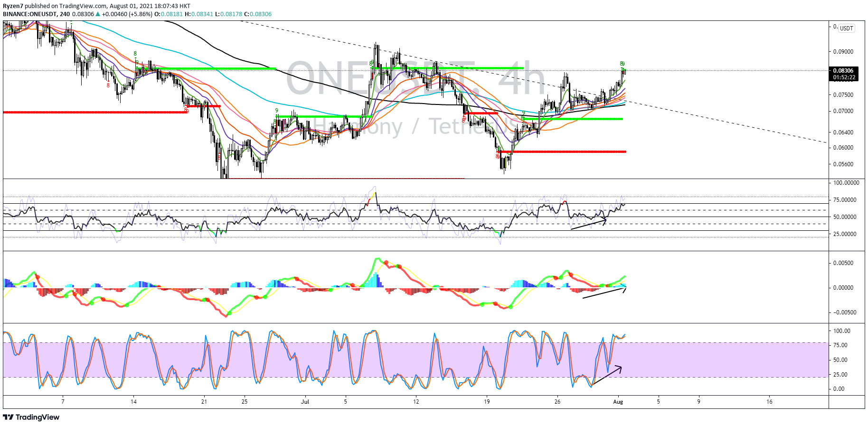This screenshot has width=868, height=426.
Task: Click the 14 date axis label
Action: click(134, 402)
